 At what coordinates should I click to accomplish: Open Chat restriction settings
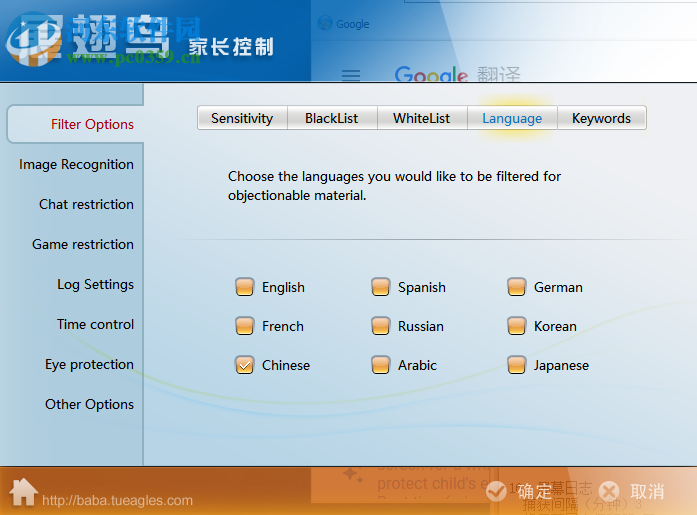pyautogui.click(x=86, y=204)
